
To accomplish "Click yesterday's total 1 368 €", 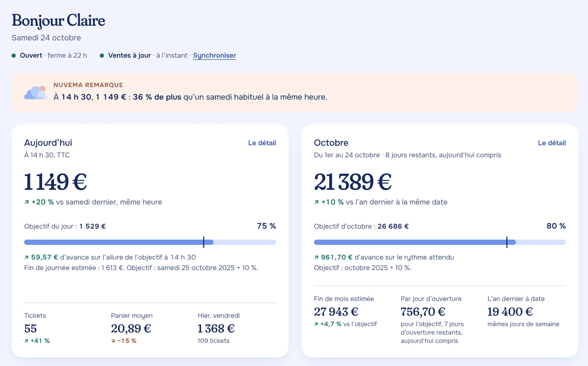I will coord(216,329).
